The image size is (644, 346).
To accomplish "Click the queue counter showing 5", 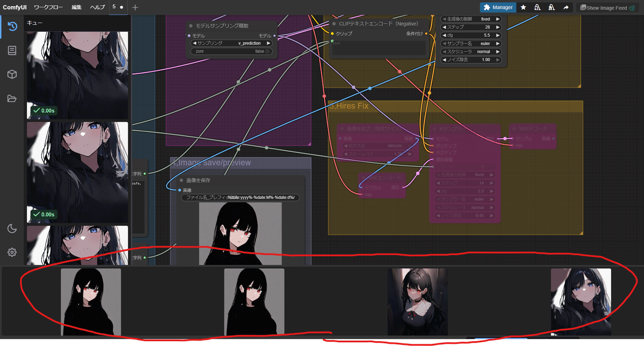I will tap(115, 7).
